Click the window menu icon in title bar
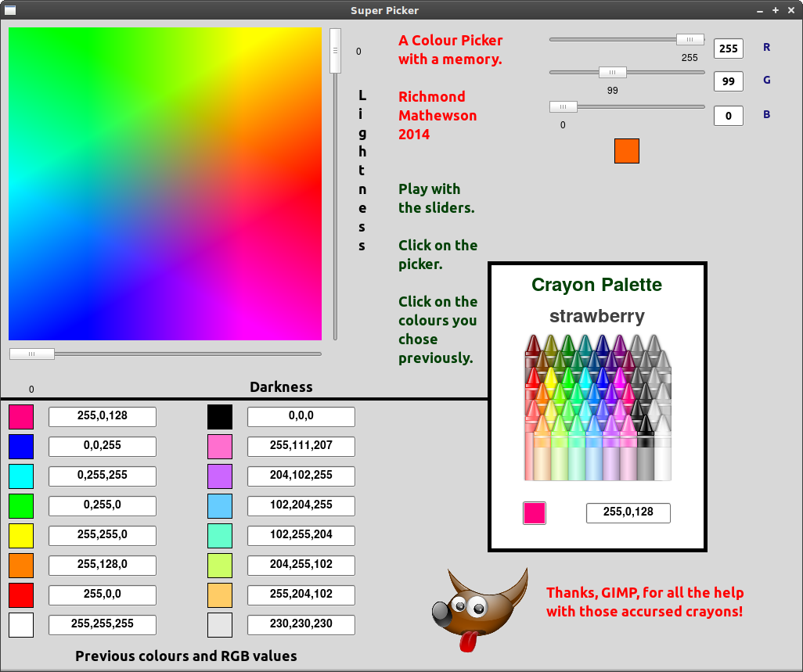 point(10,10)
